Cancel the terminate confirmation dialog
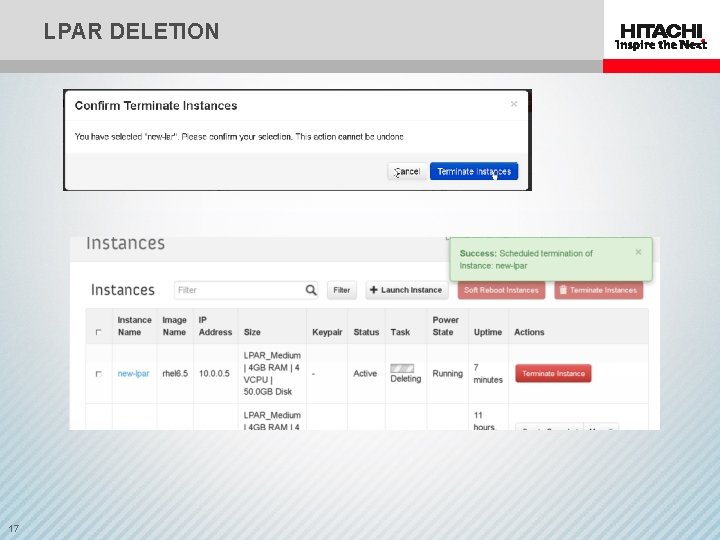This screenshot has width=720, height=540. click(x=407, y=171)
